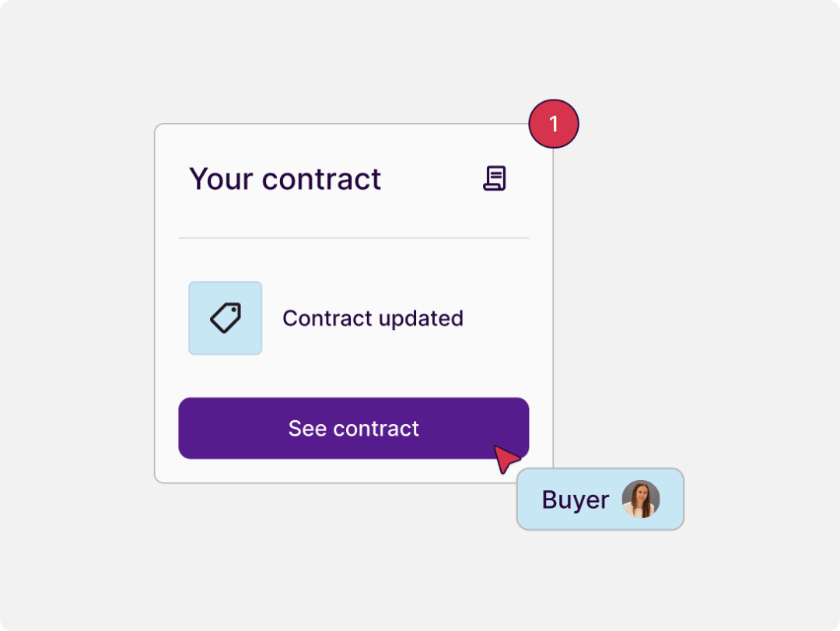Click the red cursor arrow pointer
The width and height of the screenshot is (840, 631).
506,459
